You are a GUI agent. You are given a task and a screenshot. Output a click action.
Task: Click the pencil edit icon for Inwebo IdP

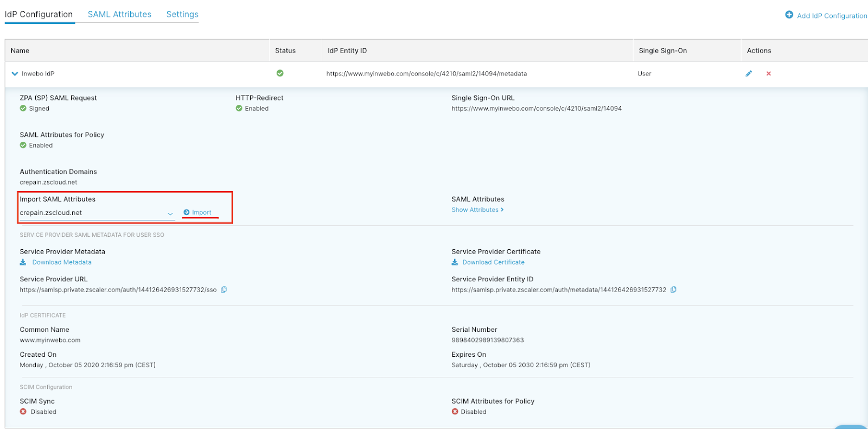(x=749, y=73)
